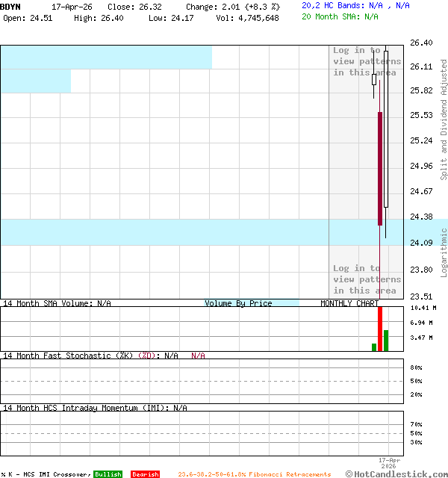Click the green Bullish legend badge
The height and width of the screenshot is (478, 448).
[108, 474]
